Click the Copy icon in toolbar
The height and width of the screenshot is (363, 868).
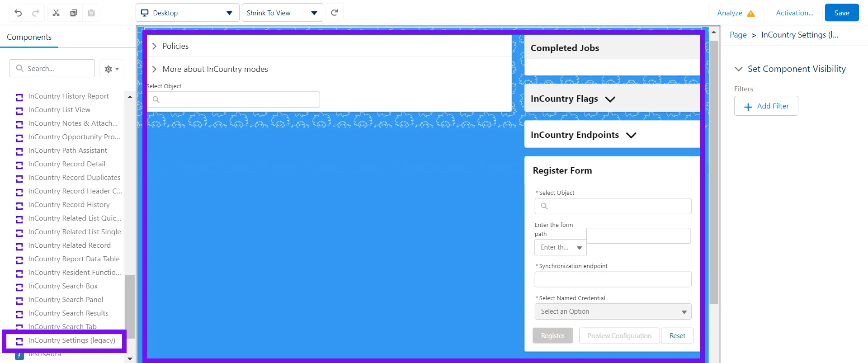click(x=74, y=13)
